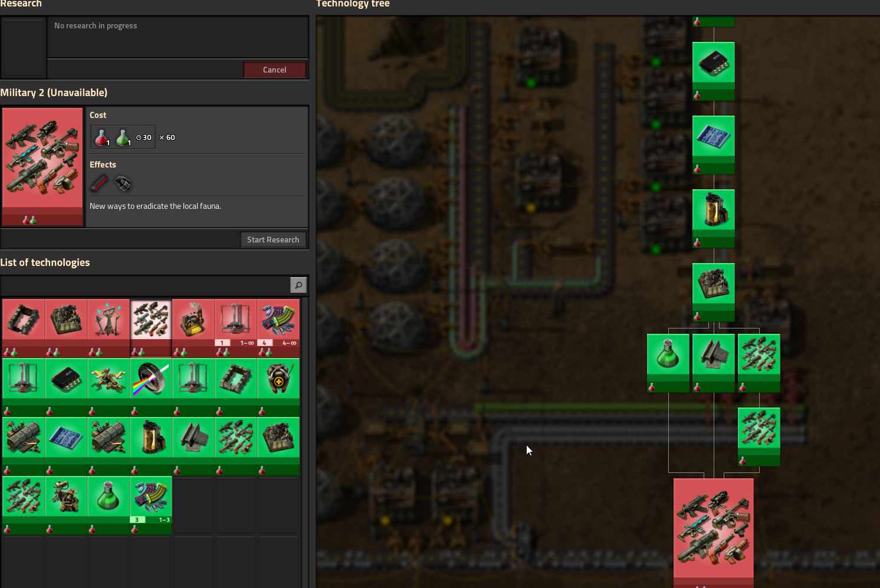The width and height of the screenshot is (880, 588).
Task: Click '× 60' cost count
Action: click(x=167, y=137)
